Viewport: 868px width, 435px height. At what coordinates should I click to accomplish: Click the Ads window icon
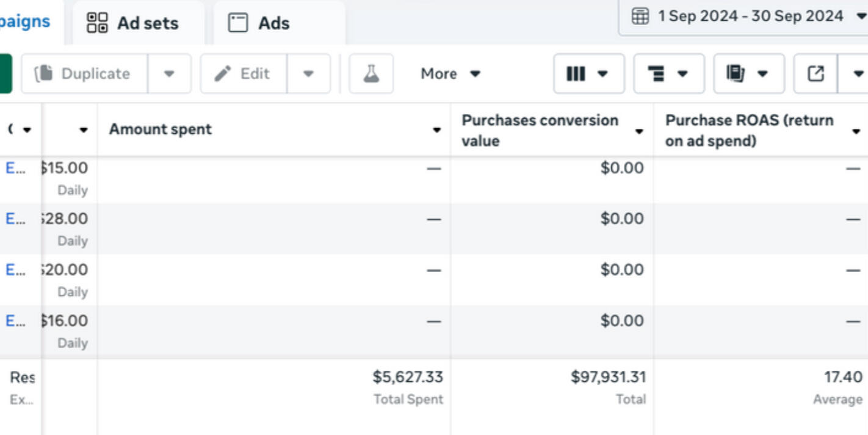tap(238, 23)
